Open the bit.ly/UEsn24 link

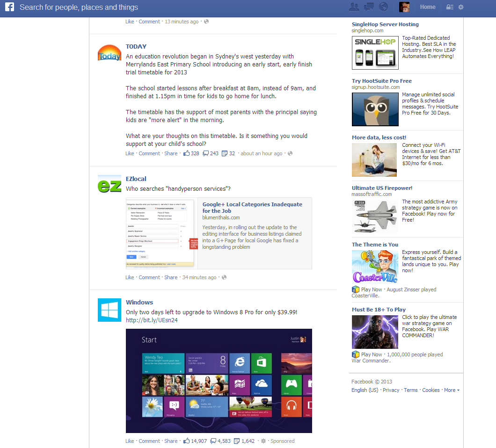[x=152, y=320]
